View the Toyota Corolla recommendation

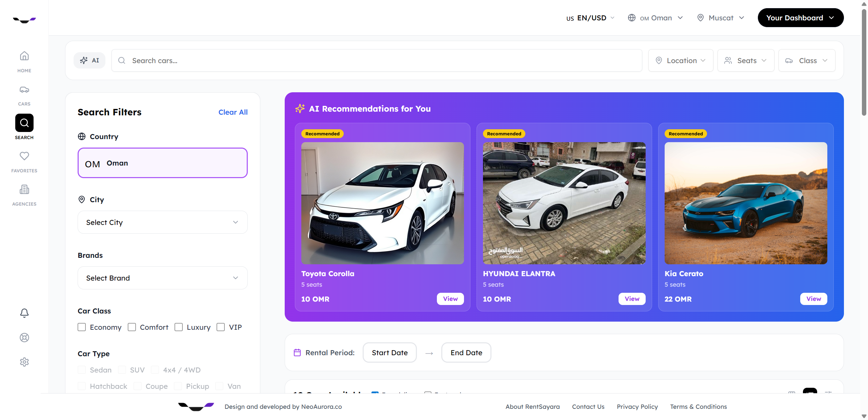tap(450, 299)
